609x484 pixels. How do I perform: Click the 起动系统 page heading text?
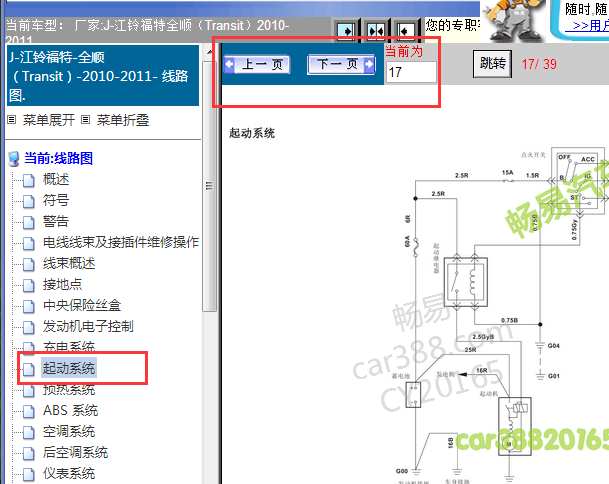pyautogui.click(x=252, y=133)
